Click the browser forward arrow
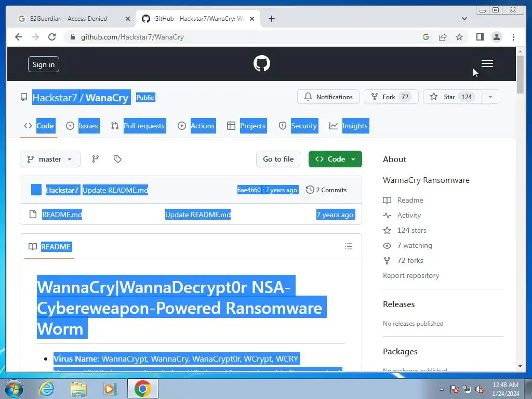 click(35, 37)
